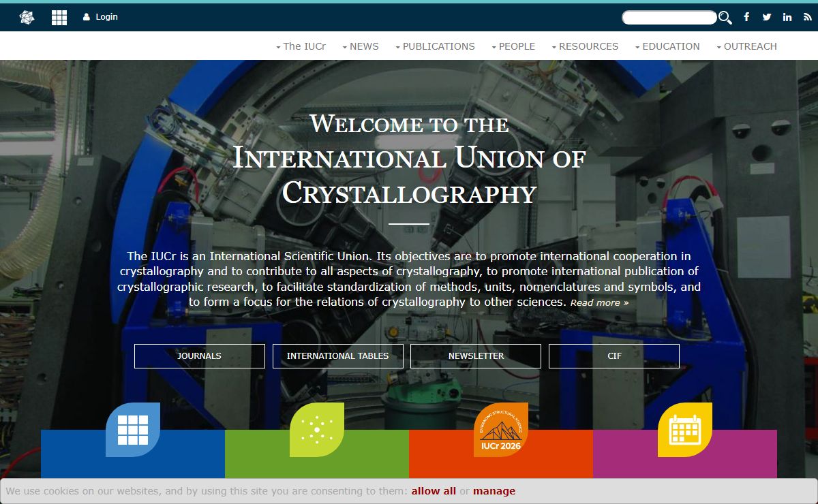Click the search magnifier icon

click(x=725, y=18)
